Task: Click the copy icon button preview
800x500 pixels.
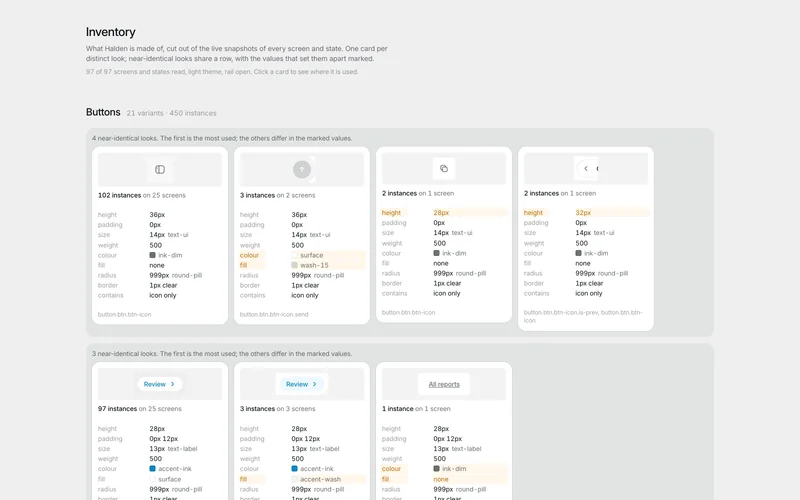Action: point(444,168)
